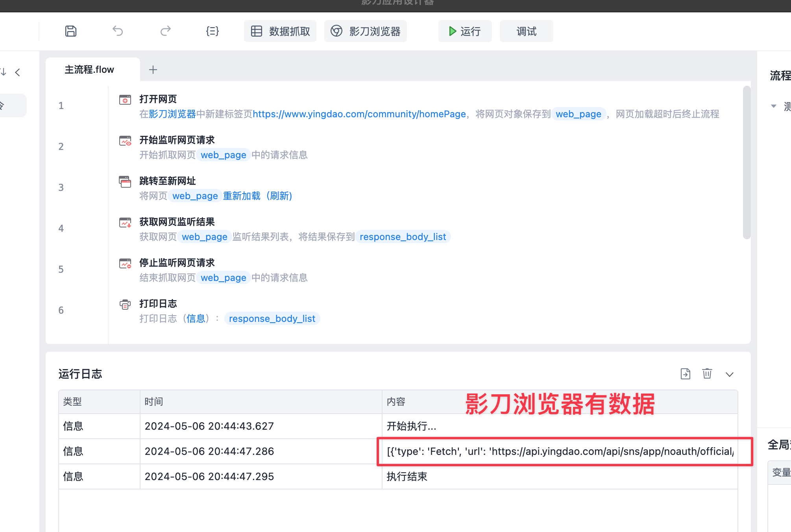The image size is (791, 532).
Task: Open the variables braces icon
Action: tap(213, 31)
